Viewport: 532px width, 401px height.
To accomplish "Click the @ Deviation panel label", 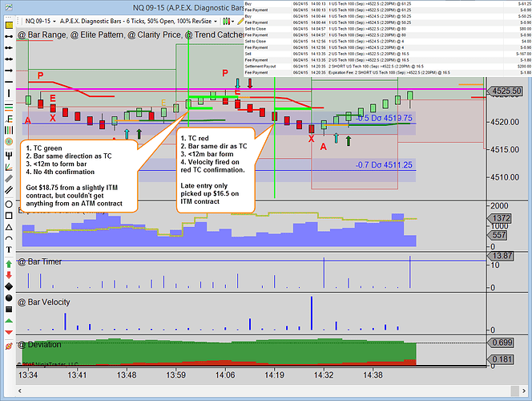I will click(39, 345).
